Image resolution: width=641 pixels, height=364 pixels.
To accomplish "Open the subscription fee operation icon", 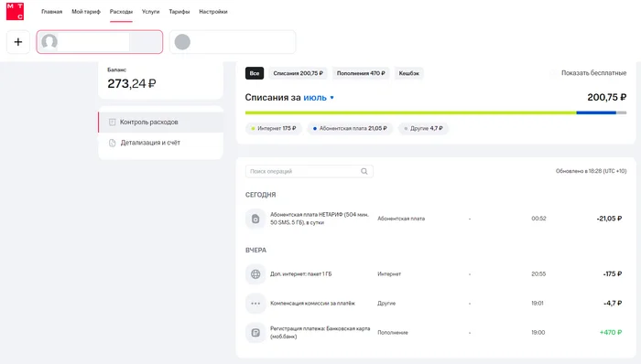I will pyautogui.click(x=255, y=219).
